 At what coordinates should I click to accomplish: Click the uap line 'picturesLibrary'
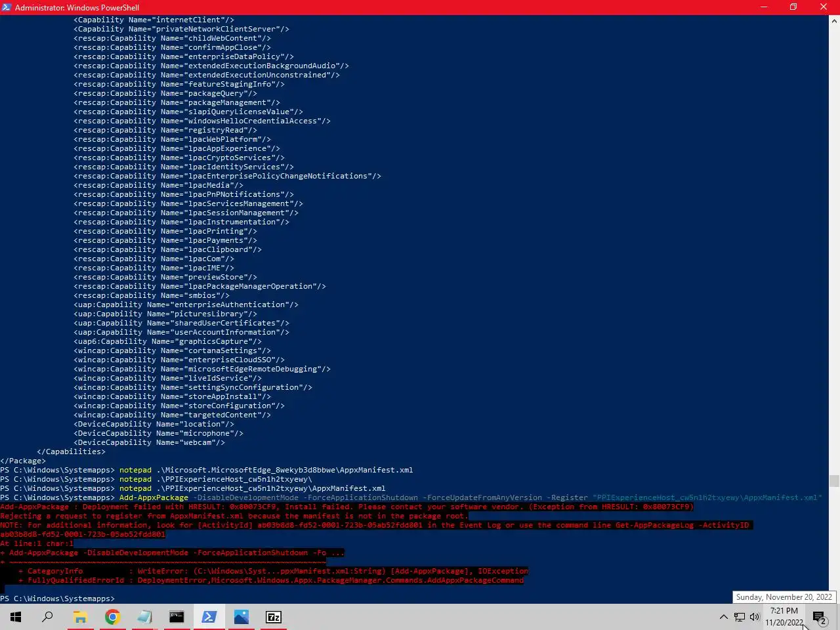coord(165,314)
